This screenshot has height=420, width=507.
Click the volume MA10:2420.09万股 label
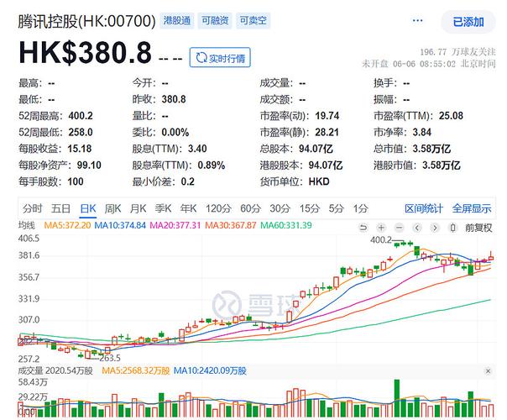pyautogui.click(x=210, y=370)
